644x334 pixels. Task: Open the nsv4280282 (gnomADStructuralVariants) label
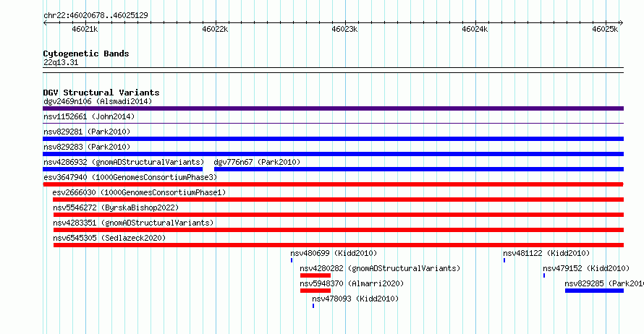pyautogui.click(x=380, y=268)
